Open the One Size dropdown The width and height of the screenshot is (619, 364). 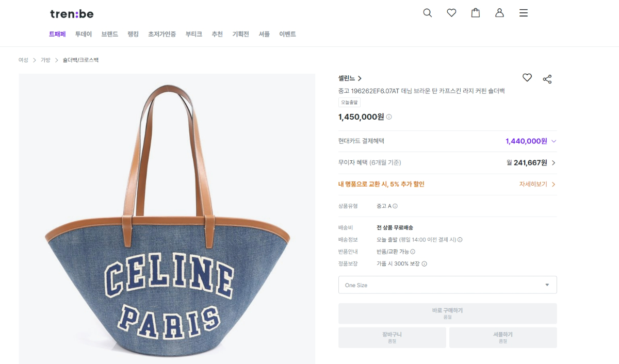(x=447, y=285)
